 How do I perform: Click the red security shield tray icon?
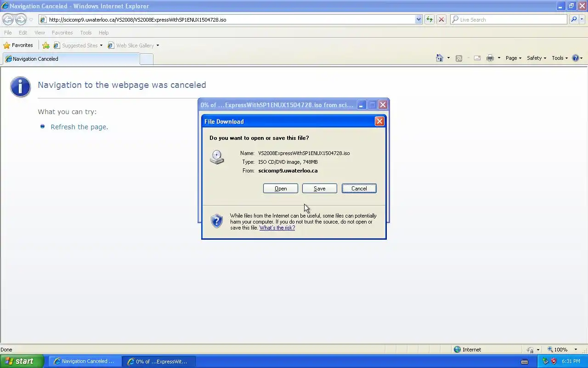pyautogui.click(x=554, y=362)
